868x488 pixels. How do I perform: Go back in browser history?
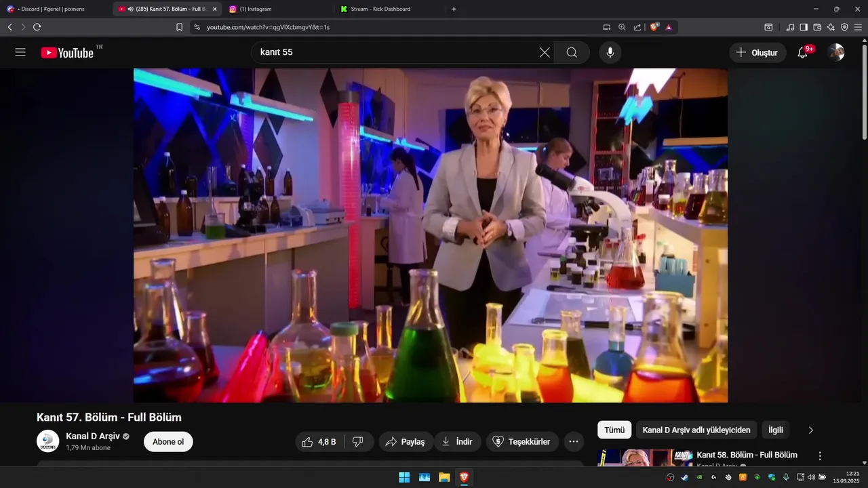[x=10, y=27]
